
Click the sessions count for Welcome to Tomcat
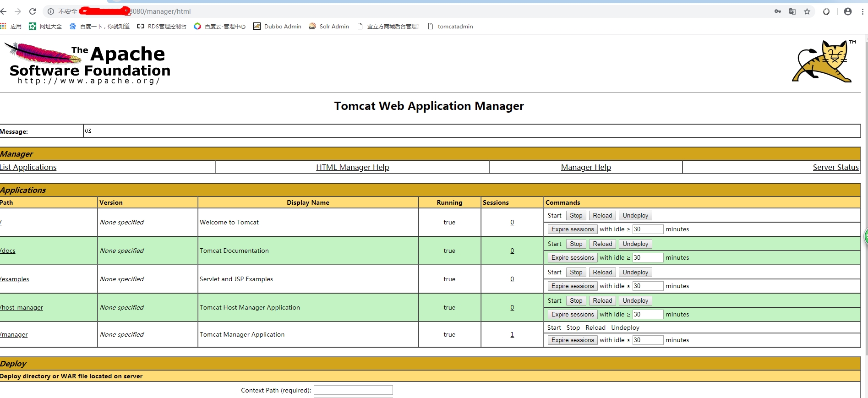point(512,222)
